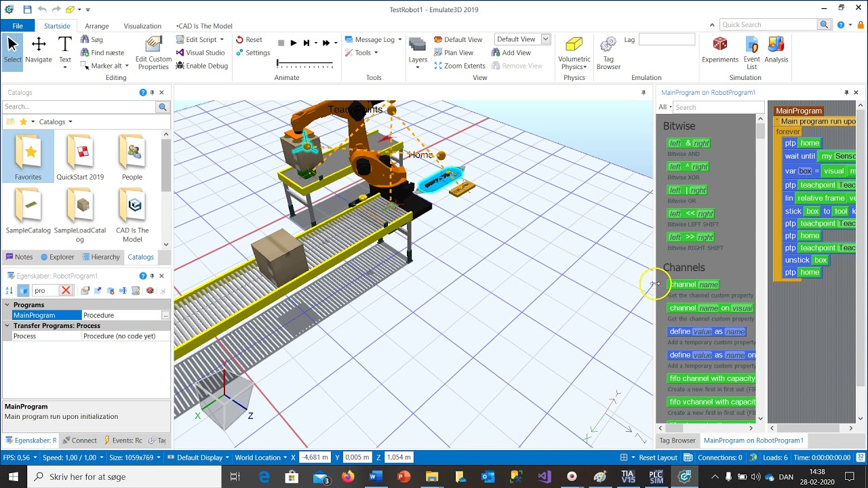
Task: Open the CAD Is The Model tab
Action: pos(204,26)
